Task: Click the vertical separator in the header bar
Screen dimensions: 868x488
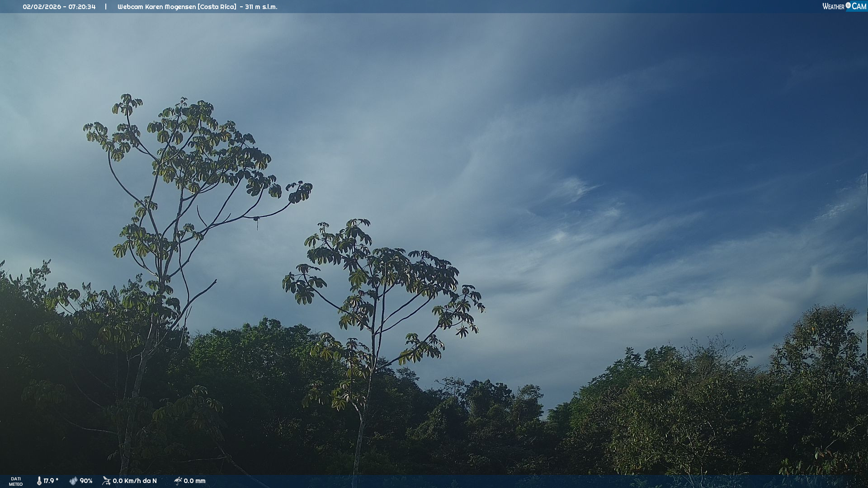Action: pos(106,7)
